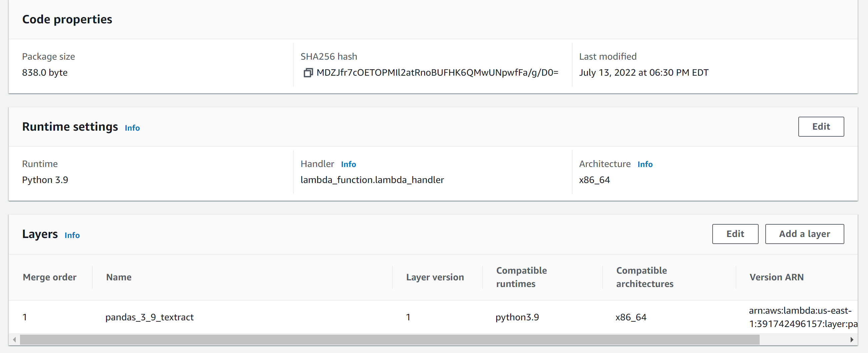Click Edit for Runtime settings
This screenshot has width=868, height=353.
821,126
